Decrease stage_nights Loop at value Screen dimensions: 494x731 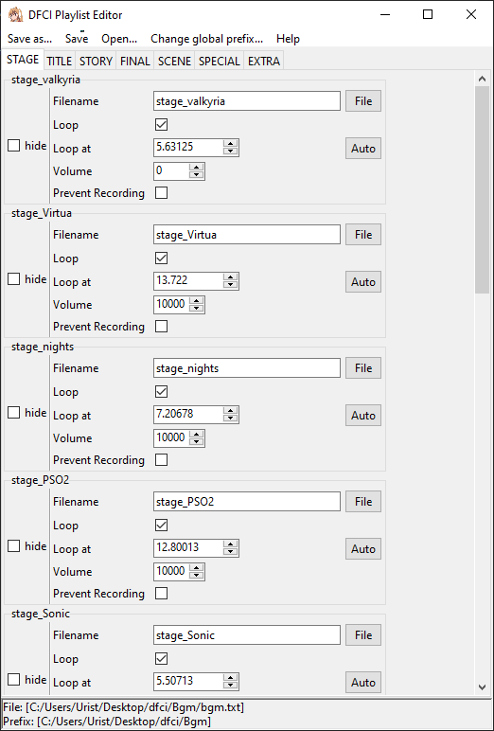[x=230, y=418]
